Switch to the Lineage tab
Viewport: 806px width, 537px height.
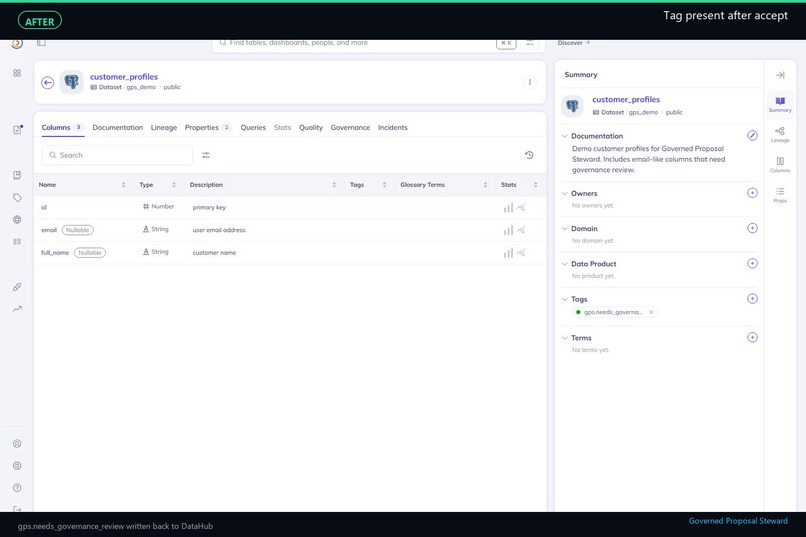pos(163,127)
